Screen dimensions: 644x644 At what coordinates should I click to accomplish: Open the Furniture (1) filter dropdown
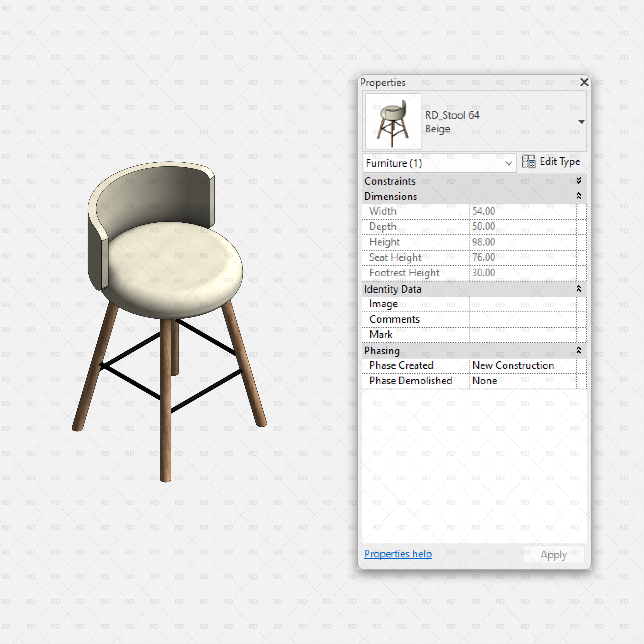pos(508,163)
